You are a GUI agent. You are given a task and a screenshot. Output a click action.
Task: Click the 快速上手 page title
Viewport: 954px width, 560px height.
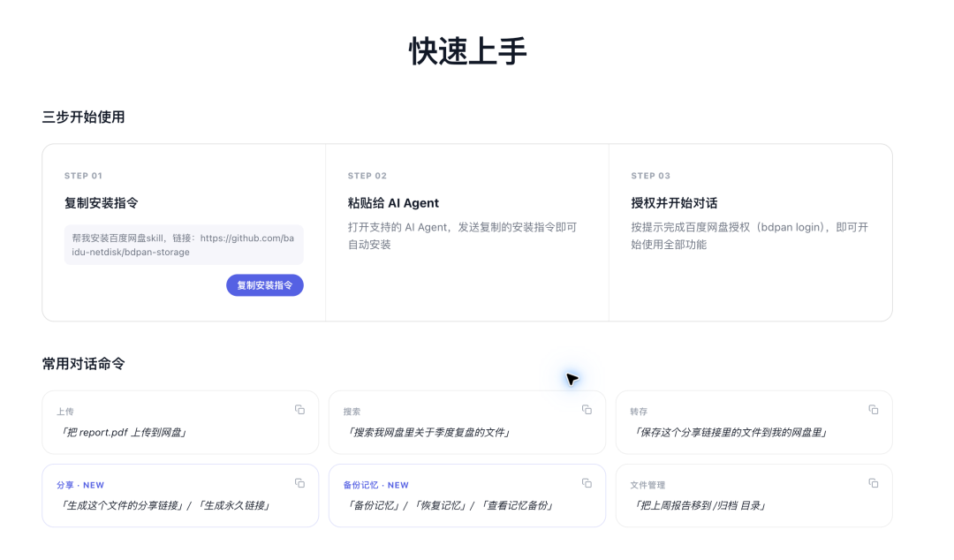pos(467,50)
